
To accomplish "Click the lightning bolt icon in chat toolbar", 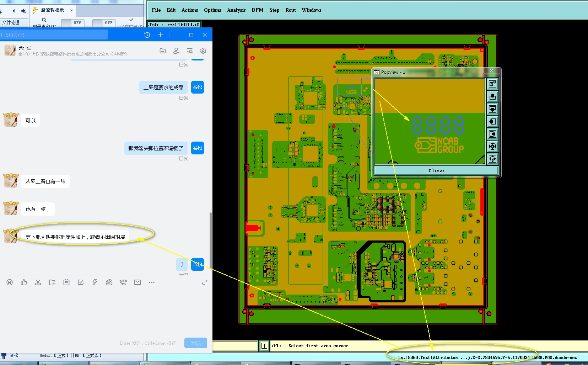I will pos(95,282).
